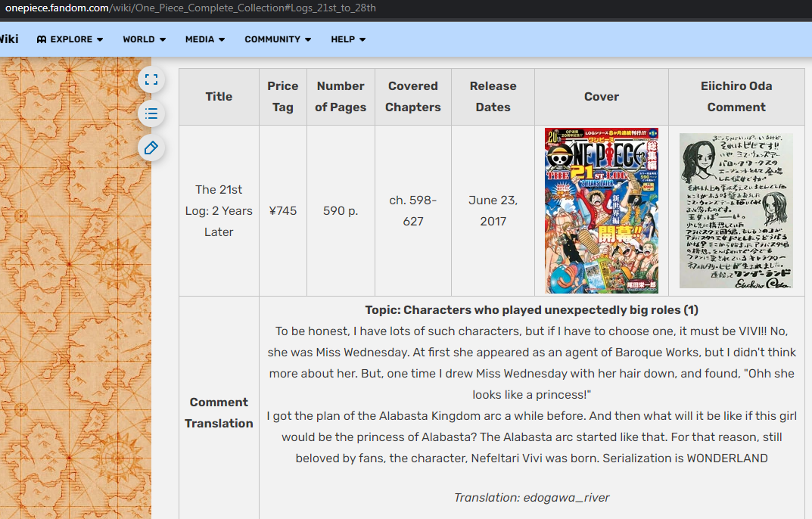Click the fullscreen expand icon
This screenshot has width=812, height=519.
click(x=151, y=79)
